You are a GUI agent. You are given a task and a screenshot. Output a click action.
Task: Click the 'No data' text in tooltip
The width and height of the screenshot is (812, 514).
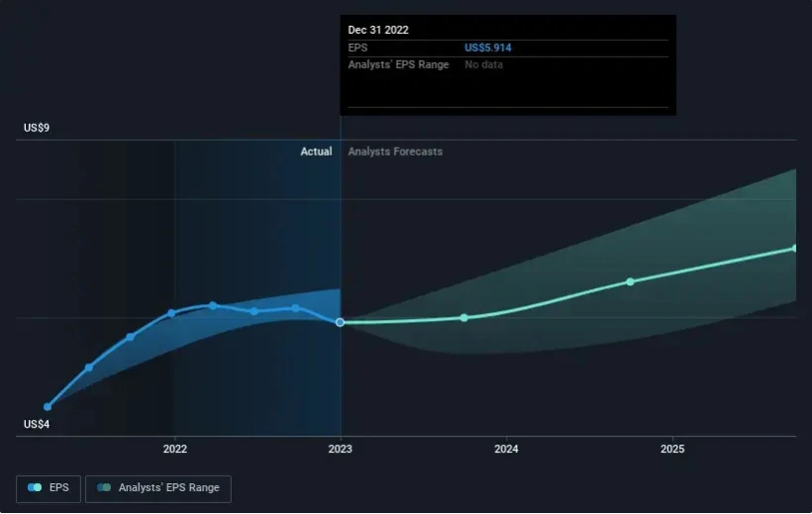pos(484,64)
